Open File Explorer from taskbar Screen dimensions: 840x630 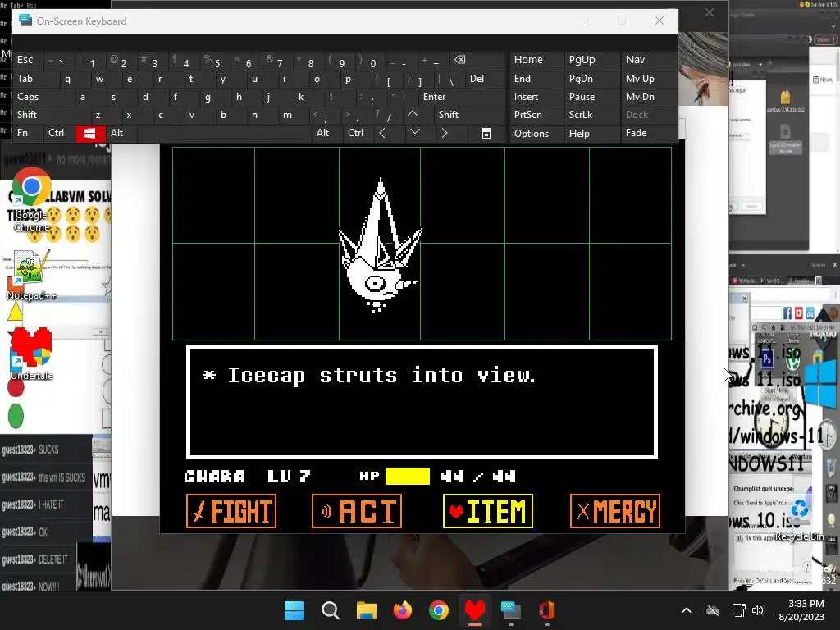click(x=367, y=610)
